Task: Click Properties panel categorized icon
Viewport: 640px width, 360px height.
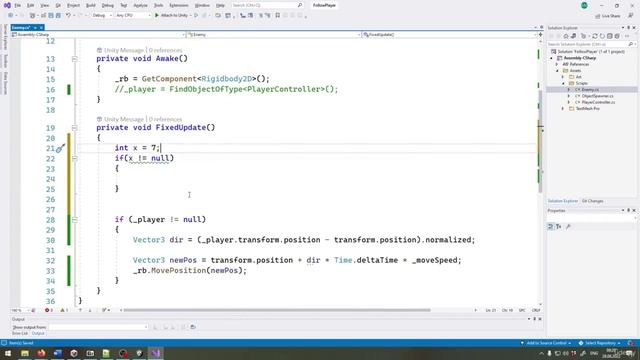Action: coord(551,227)
